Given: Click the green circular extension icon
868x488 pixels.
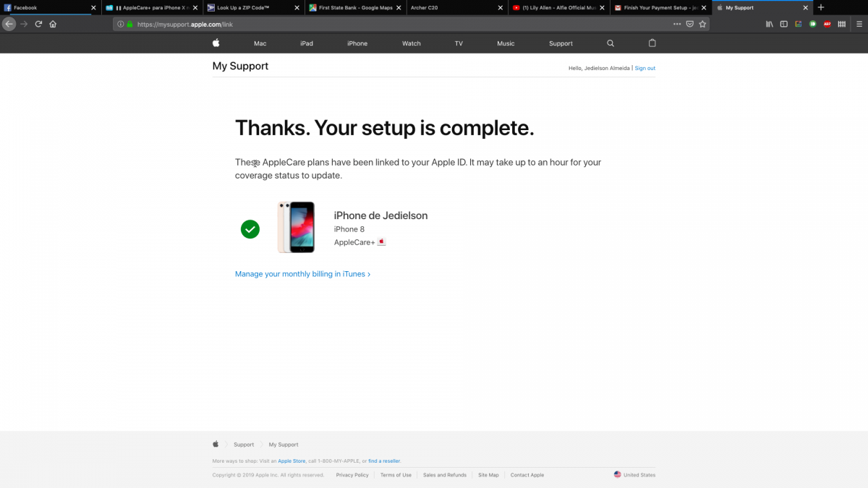Looking at the screenshot, I should click(x=813, y=24).
